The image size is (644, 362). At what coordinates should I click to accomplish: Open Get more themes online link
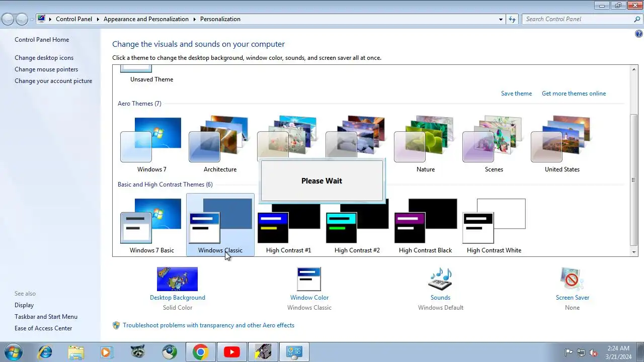[x=574, y=94]
